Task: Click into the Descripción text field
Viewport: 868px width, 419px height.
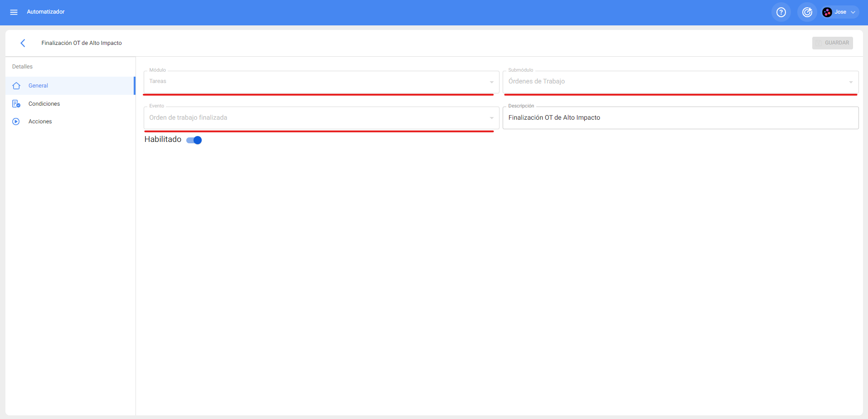Action: coord(680,118)
